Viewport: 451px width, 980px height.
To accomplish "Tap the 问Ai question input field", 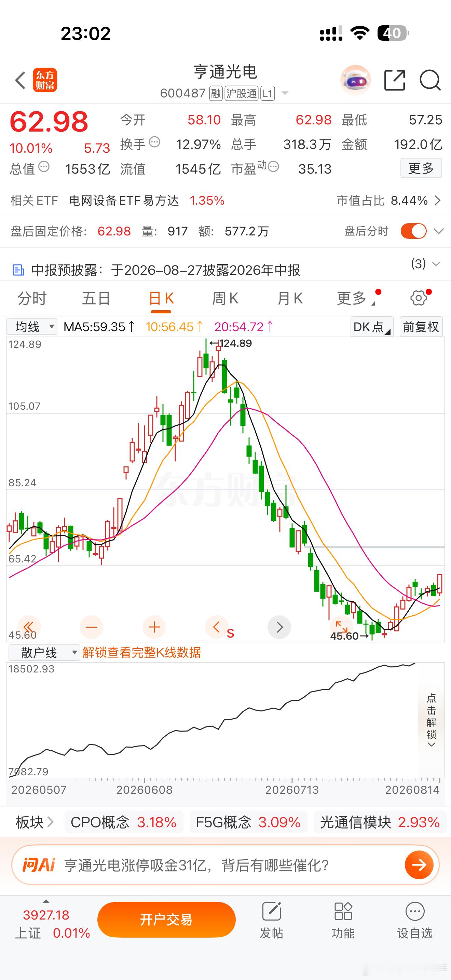I will pyautogui.click(x=225, y=865).
